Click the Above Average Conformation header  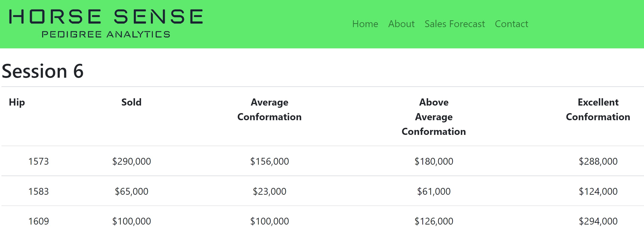pyautogui.click(x=434, y=117)
